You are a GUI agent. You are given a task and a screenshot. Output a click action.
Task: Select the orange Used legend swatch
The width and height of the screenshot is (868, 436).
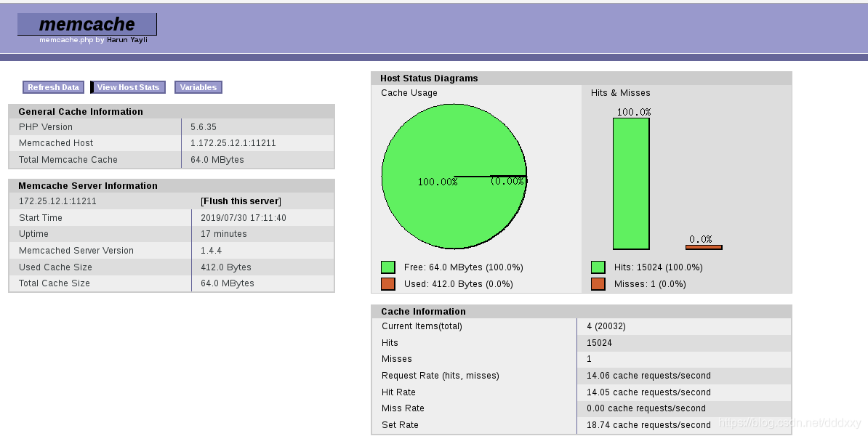[388, 284]
